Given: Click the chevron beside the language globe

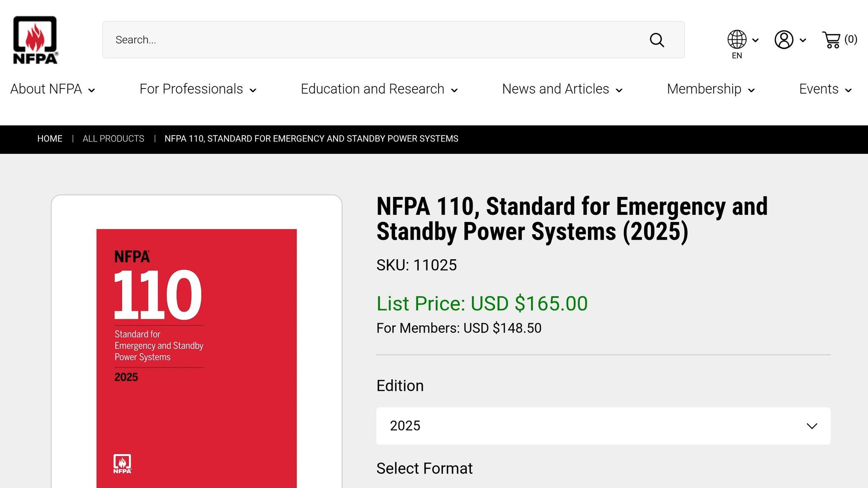Looking at the screenshot, I should 755,40.
